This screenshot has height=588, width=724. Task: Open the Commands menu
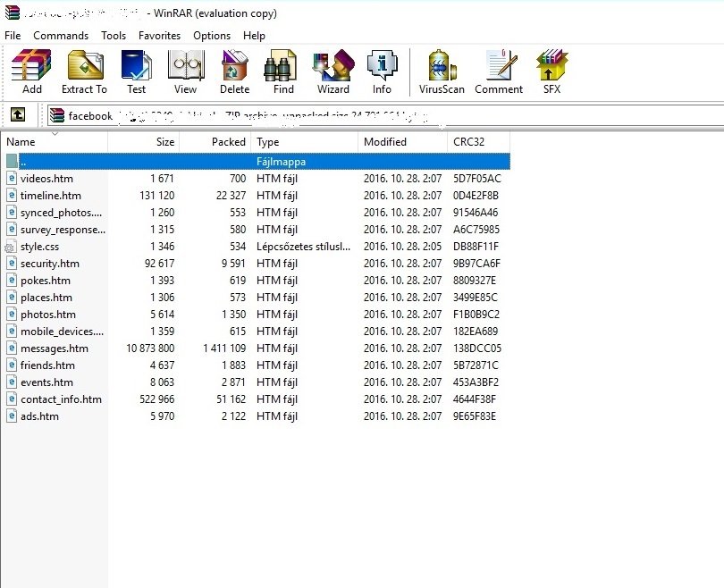[x=61, y=36]
